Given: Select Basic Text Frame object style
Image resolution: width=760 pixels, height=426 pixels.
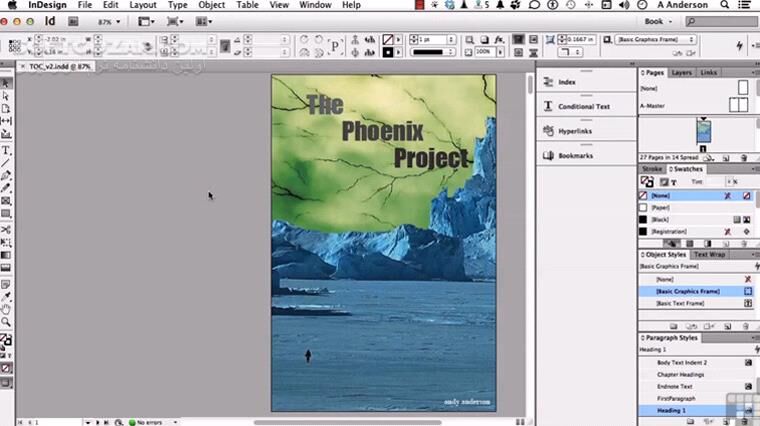Looking at the screenshot, I should (x=680, y=303).
